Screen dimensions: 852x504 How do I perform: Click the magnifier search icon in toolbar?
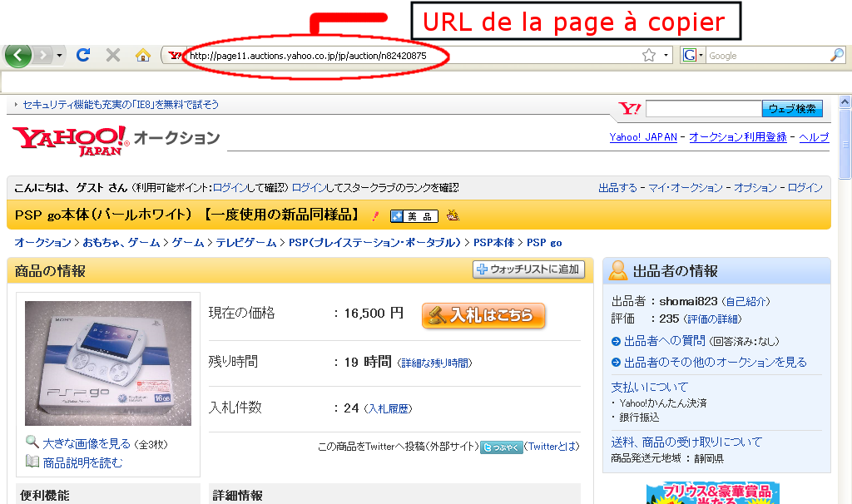[x=837, y=55]
